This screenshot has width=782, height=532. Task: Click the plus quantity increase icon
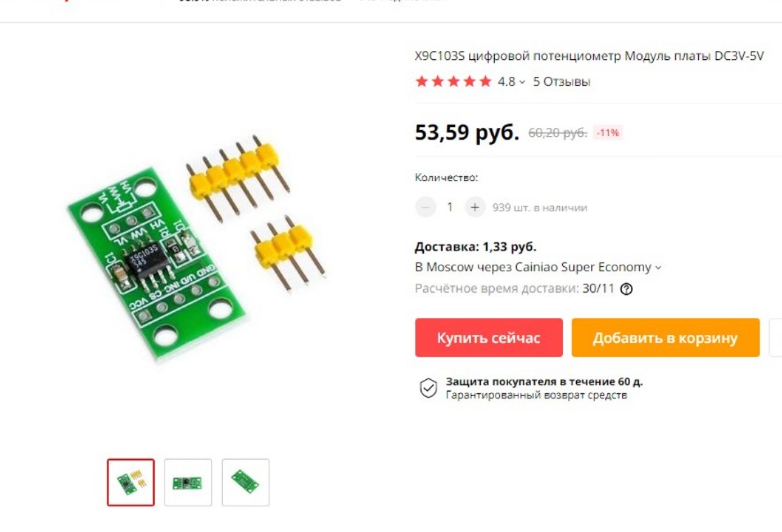[x=475, y=207]
